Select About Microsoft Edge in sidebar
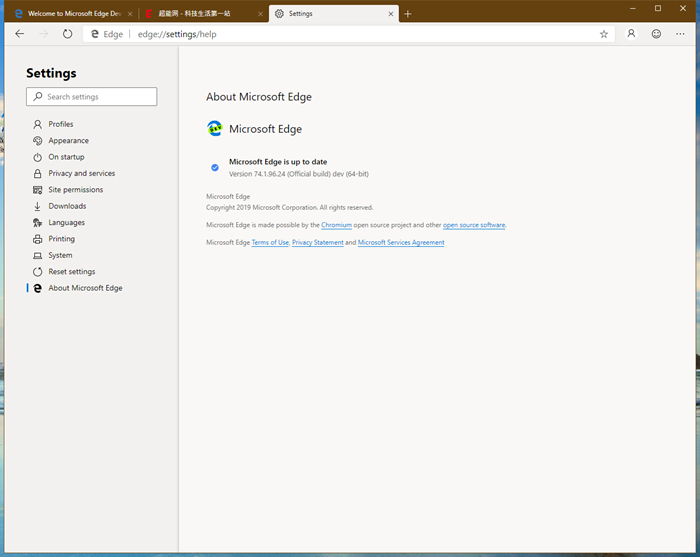Image resolution: width=700 pixels, height=557 pixels. 85,288
